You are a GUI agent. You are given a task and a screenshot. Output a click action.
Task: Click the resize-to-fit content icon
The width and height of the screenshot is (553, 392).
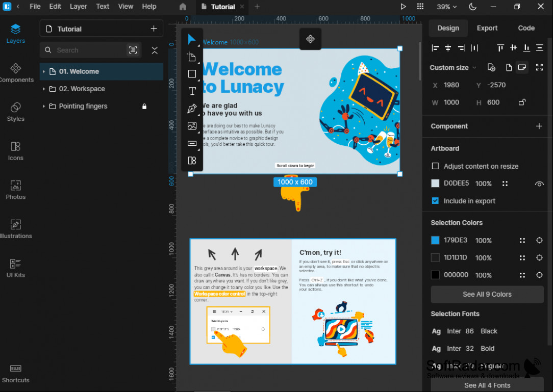pos(539,67)
